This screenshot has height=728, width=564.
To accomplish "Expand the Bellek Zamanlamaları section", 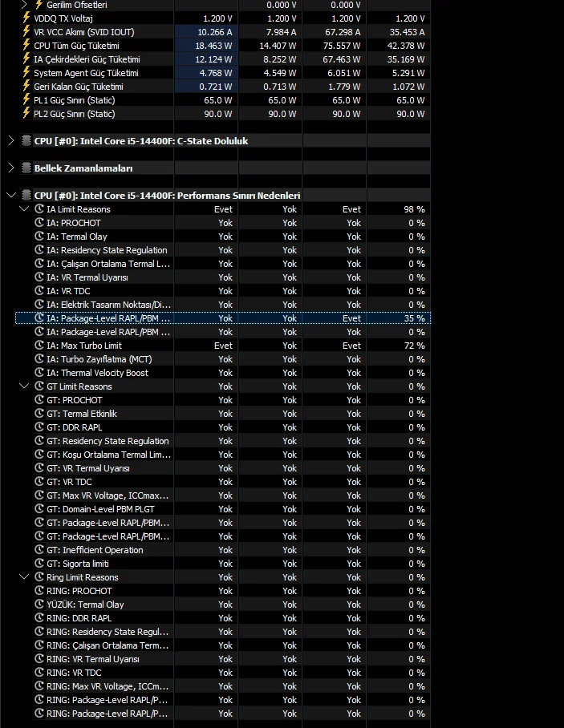I will pyautogui.click(x=11, y=168).
